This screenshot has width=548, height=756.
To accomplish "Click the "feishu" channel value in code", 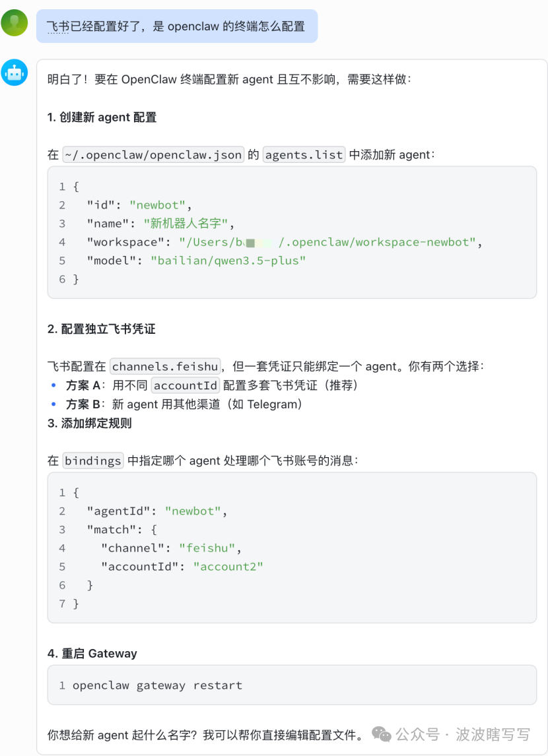I will tap(207, 548).
